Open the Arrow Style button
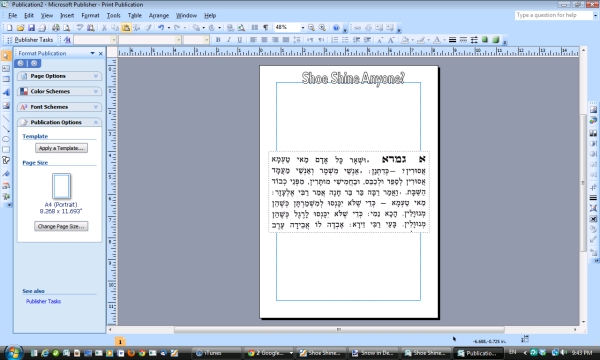This screenshot has width=600, height=360. (x=474, y=40)
